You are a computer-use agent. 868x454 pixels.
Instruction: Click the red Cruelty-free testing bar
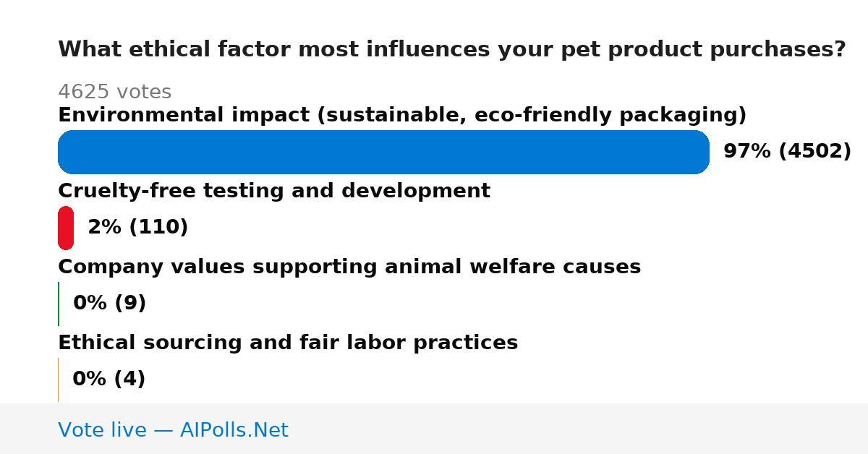tap(66, 228)
